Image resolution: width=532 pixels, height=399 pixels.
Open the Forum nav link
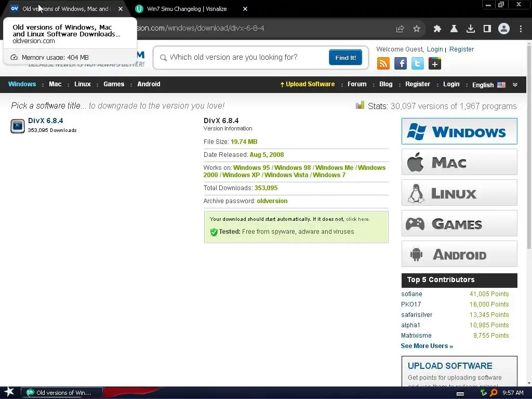[357, 84]
